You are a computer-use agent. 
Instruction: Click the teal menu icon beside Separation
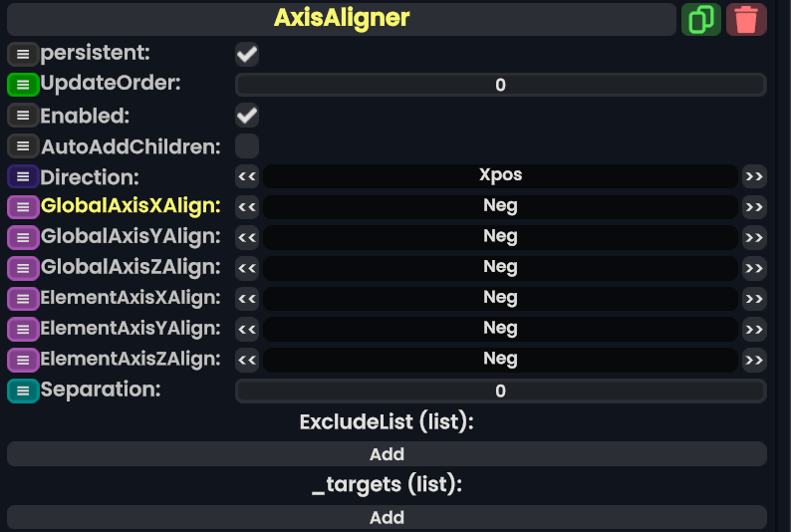point(22,391)
